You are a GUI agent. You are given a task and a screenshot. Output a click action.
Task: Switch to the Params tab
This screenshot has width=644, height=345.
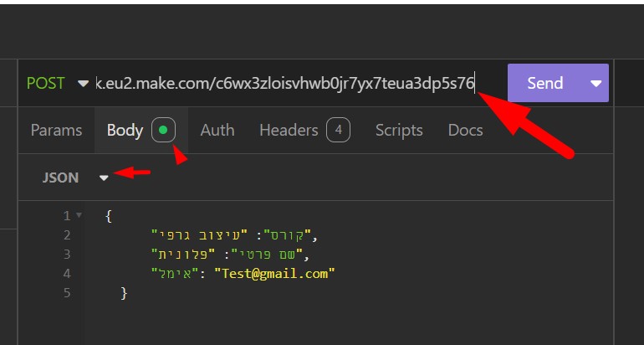[56, 131]
